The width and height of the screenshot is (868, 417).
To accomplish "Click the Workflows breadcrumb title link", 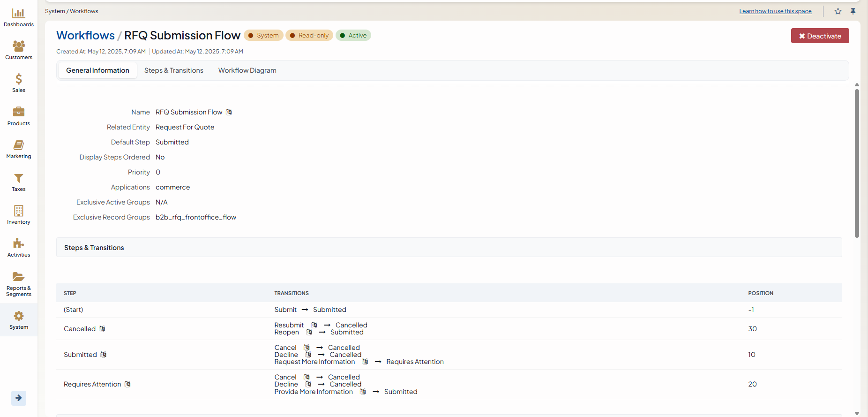I will pos(85,36).
